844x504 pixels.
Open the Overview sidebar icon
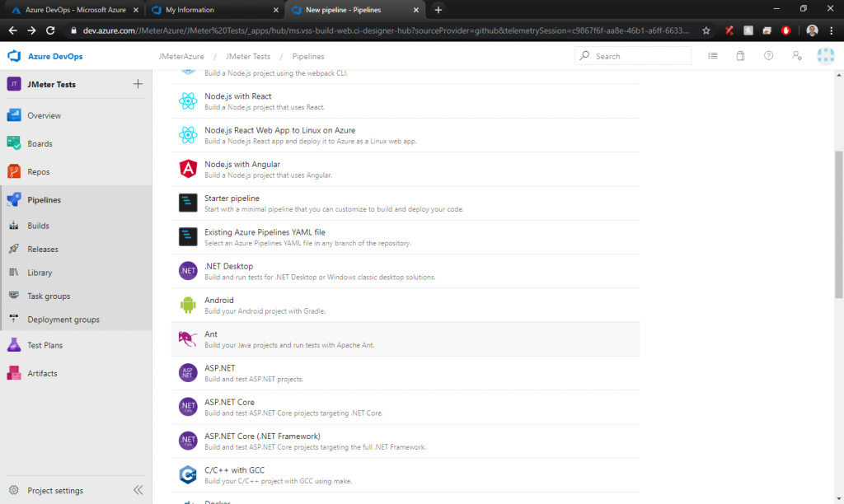[14, 115]
